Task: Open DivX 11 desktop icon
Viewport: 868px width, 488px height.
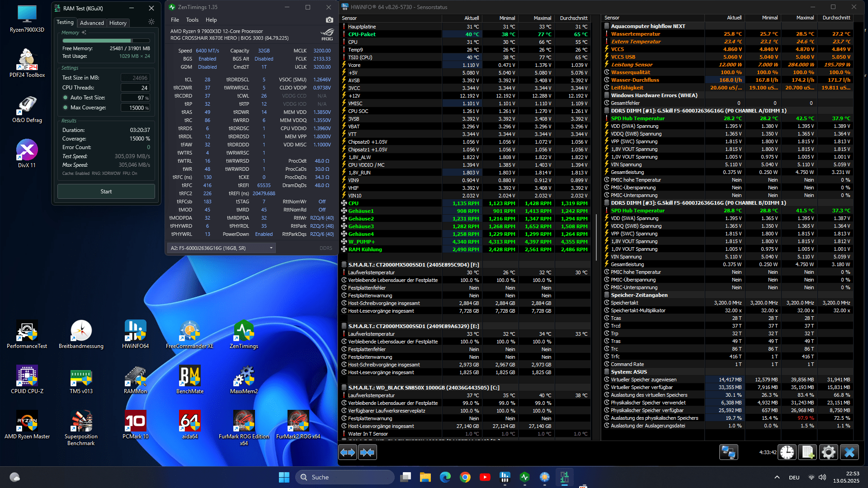Action: (x=27, y=154)
